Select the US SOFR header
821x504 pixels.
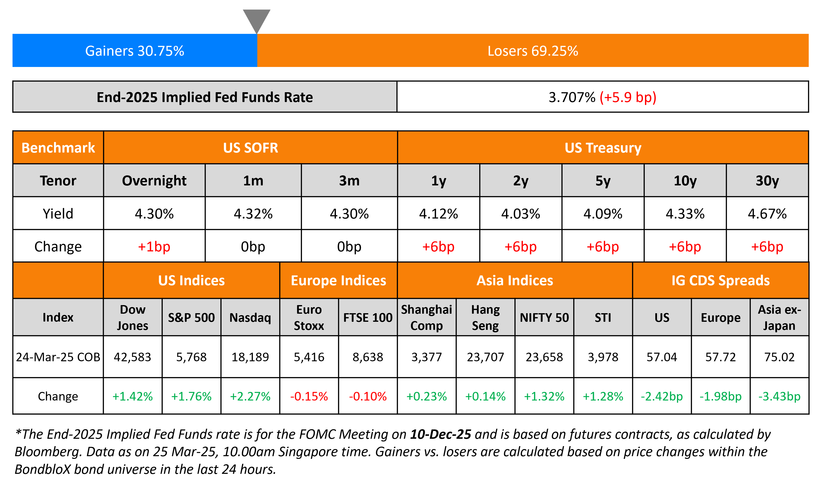click(x=250, y=148)
